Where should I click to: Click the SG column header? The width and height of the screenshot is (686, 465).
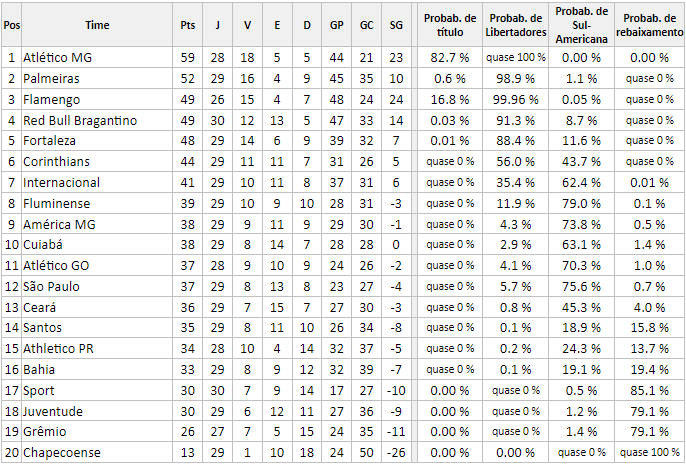(396, 25)
